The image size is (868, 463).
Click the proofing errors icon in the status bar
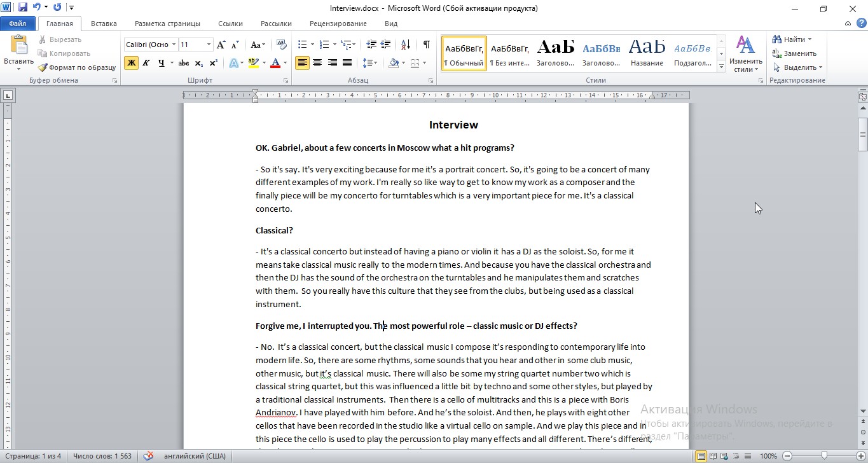point(148,456)
